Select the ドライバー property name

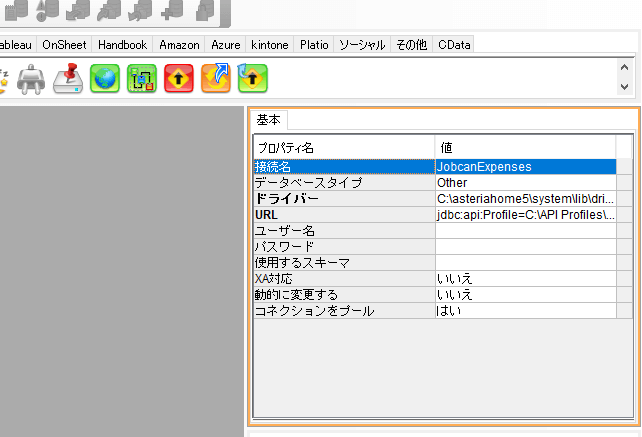(x=344, y=199)
